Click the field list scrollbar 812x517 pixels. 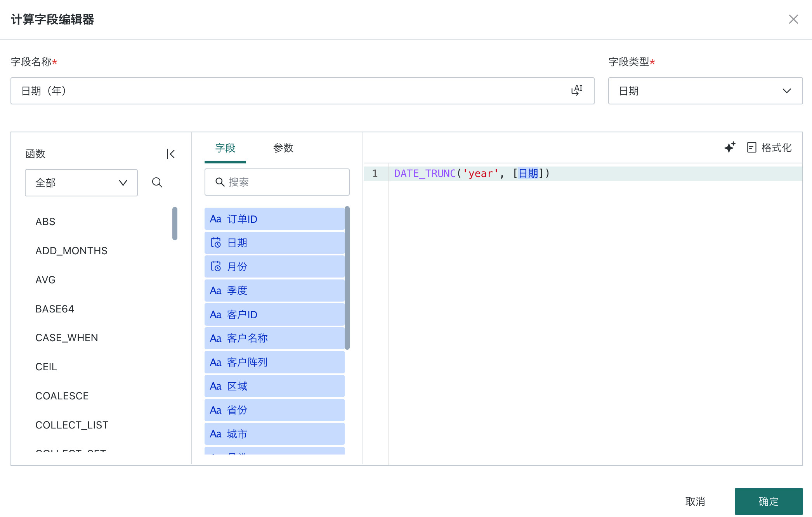(347, 278)
